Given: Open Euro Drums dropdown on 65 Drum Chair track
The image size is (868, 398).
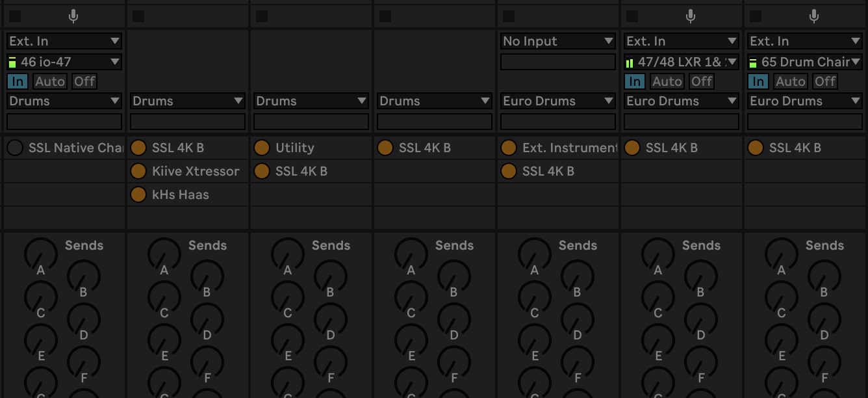Looking at the screenshot, I should tap(805, 101).
